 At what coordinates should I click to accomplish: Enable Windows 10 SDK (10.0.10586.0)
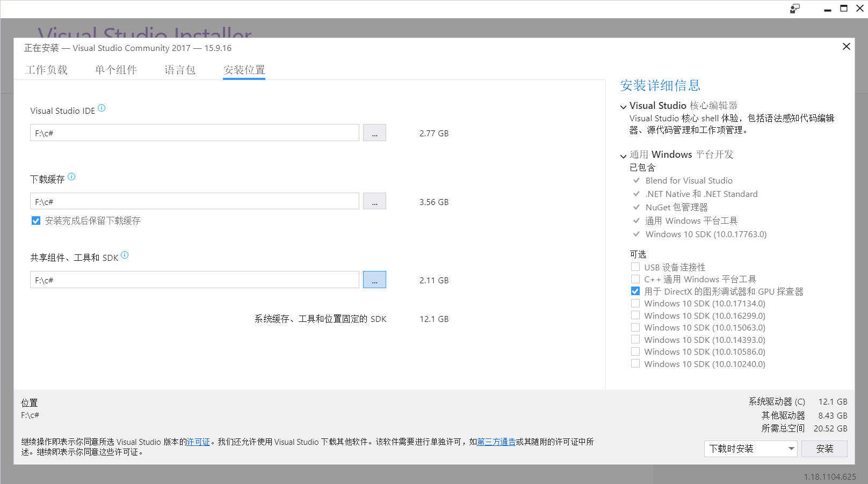point(635,351)
